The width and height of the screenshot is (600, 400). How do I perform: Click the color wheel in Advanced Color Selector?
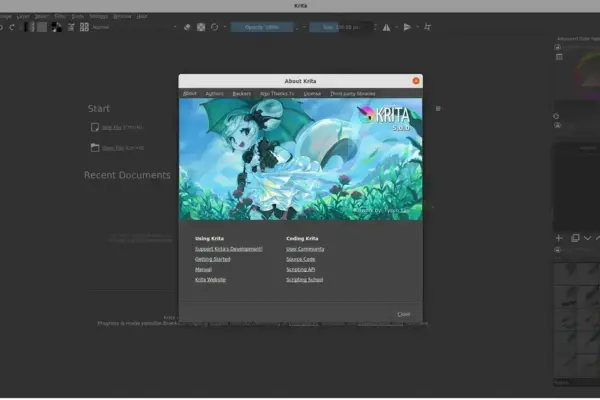click(x=588, y=75)
